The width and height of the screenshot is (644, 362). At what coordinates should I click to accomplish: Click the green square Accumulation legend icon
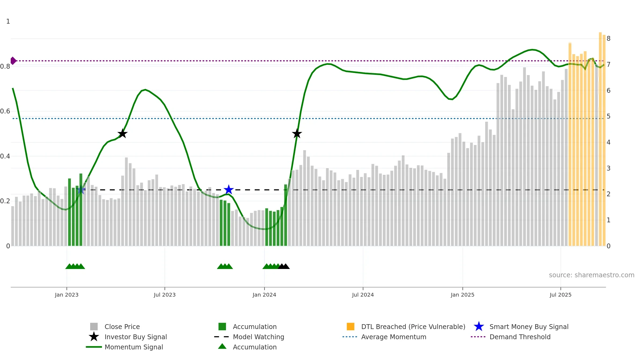[222, 327]
